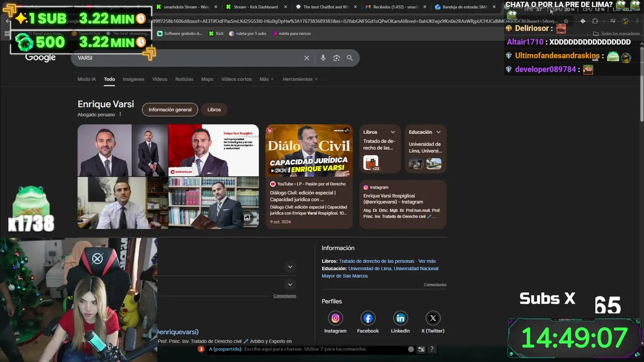Expand the Educación card chevron

438,132
